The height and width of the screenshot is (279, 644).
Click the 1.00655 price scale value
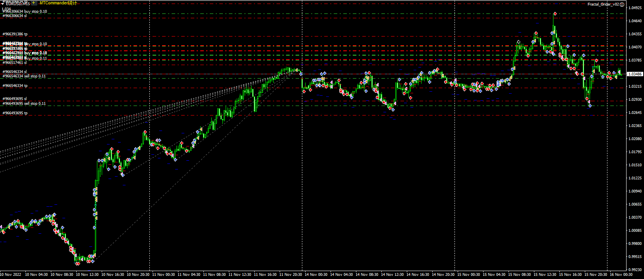(x=635, y=204)
